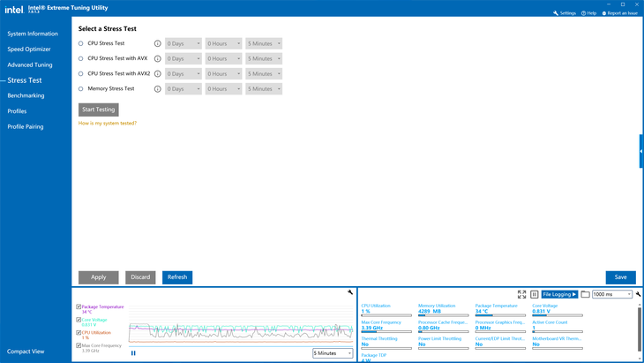Open info for CPU Stress Test
Screen dimensions: 644x363
(157, 43)
